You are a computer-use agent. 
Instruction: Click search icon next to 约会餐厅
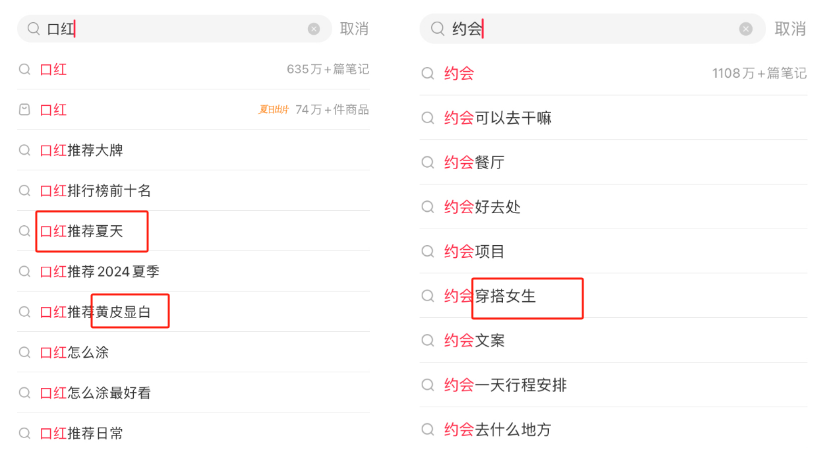[427, 163]
